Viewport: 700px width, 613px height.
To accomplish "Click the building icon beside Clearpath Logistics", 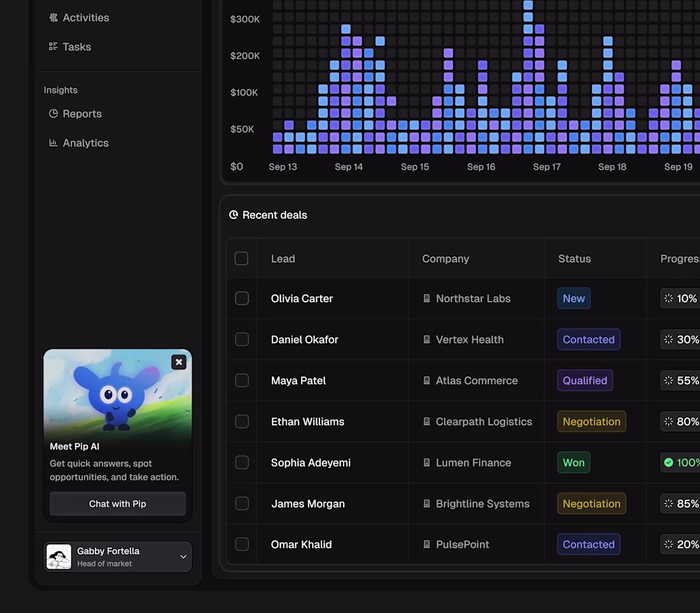I will pos(427,421).
